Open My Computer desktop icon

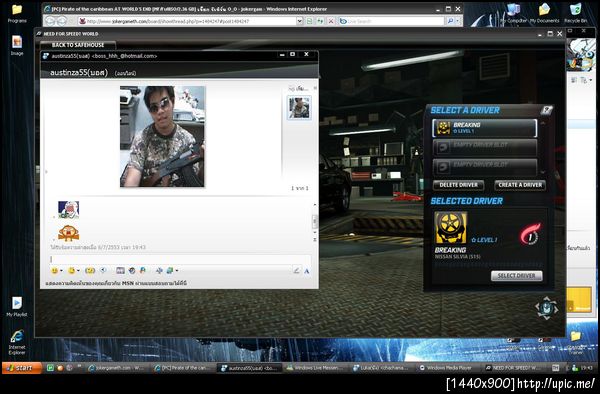(x=513, y=13)
